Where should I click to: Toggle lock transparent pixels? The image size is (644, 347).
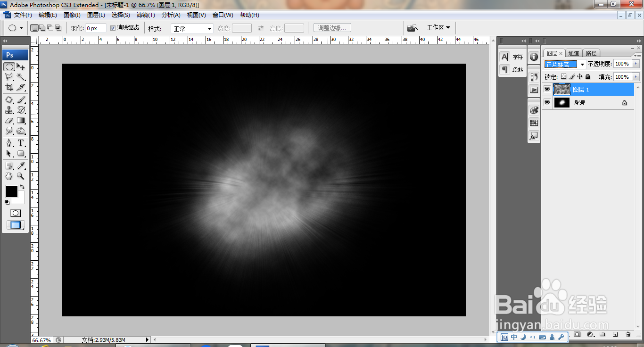(563, 76)
